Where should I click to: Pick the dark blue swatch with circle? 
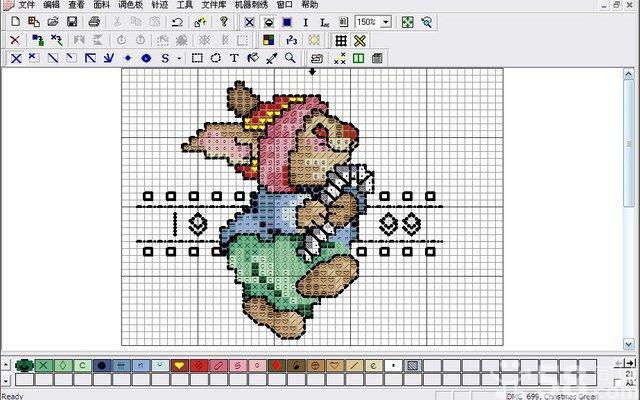[102, 365]
